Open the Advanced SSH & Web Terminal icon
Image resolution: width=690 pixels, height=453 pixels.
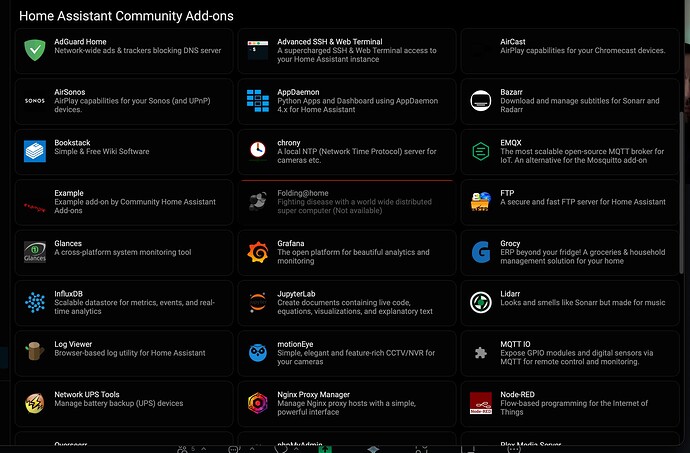pyautogui.click(x=258, y=50)
